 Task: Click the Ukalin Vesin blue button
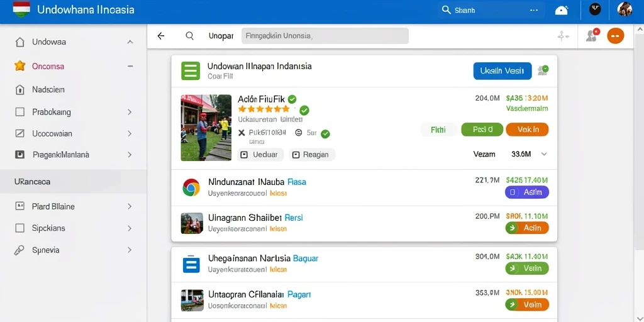pos(502,70)
